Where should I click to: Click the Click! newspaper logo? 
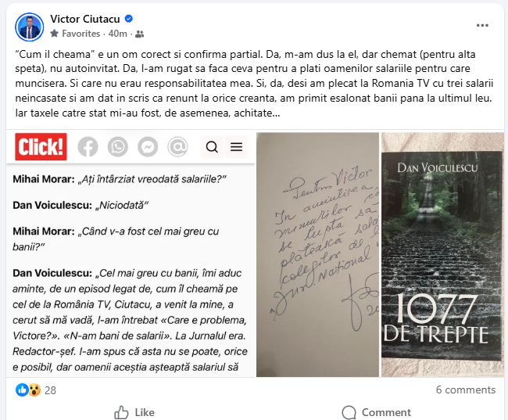pyautogui.click(x=41, y=146)
